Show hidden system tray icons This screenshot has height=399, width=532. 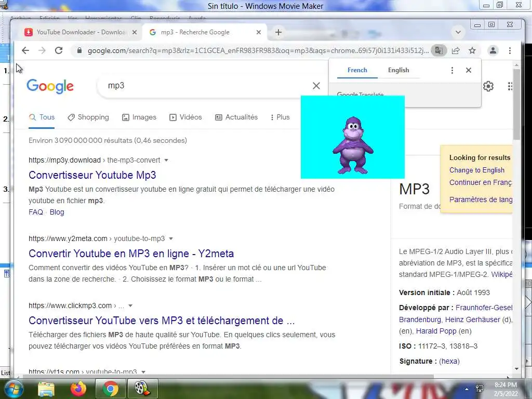point(467,389)
